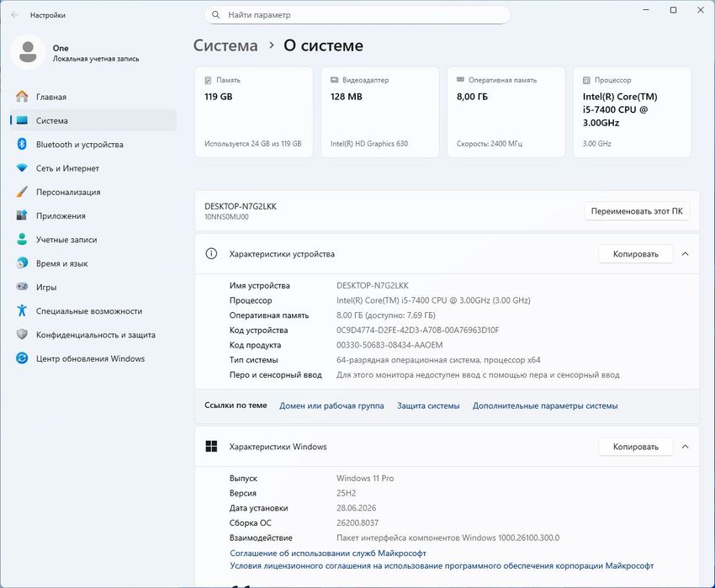Click Переименовать этот ПК button

pos(637,211)
